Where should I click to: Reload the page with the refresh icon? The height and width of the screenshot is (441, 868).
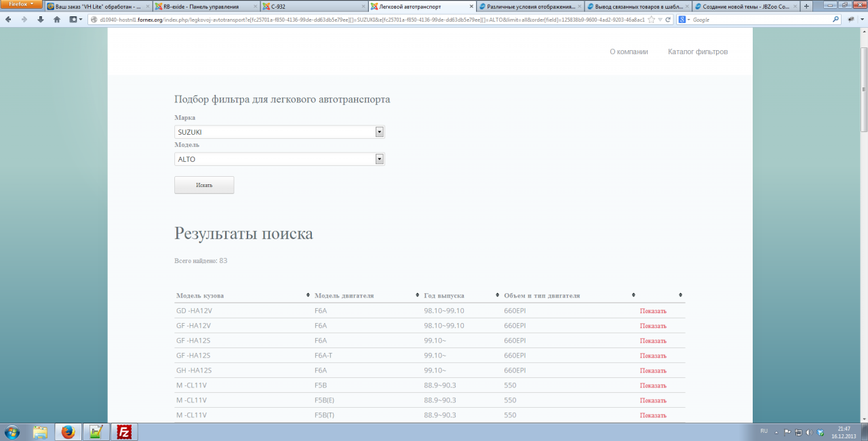point(668,20)
